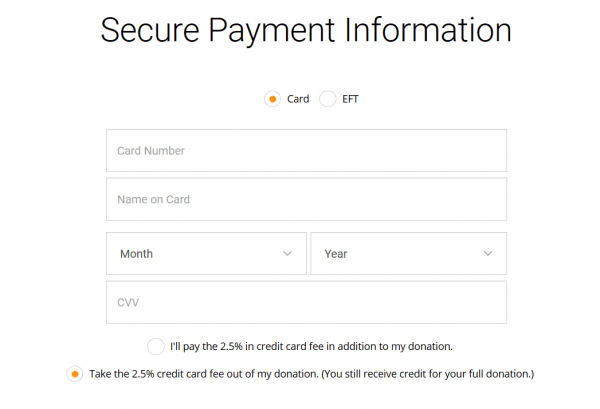The height and width of the screenshot is (409, 600).
Task: Focus the CVV security code field
Action: point(306,302)
